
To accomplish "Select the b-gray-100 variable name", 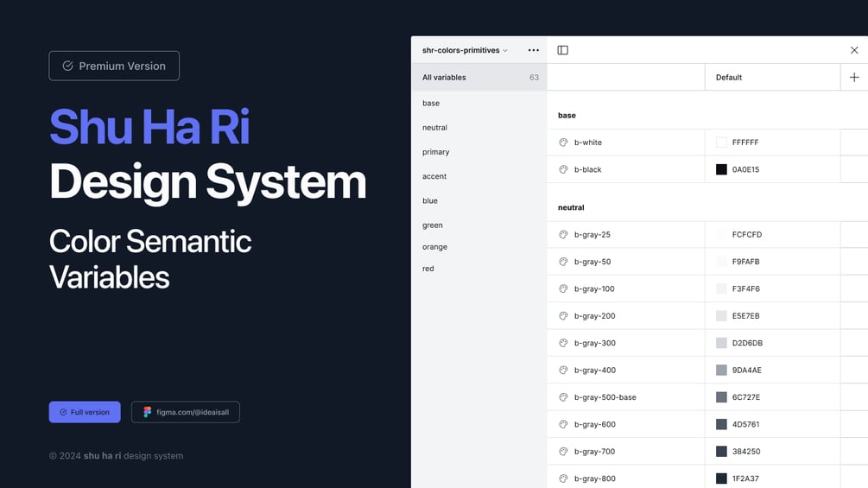I will click(x=594, y=288).
